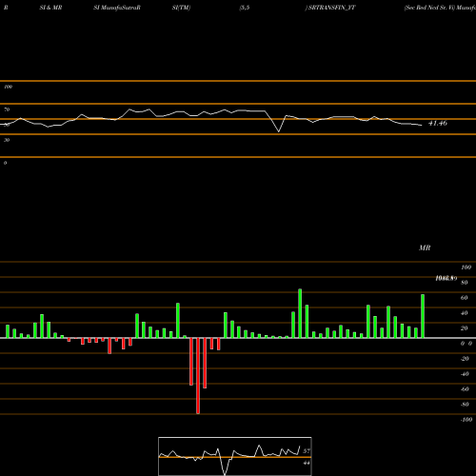Viewport: 476px width, 476px height.
Task: Select the RSI scale label 100
Action: pyautogui.click(x=8, y=87)
